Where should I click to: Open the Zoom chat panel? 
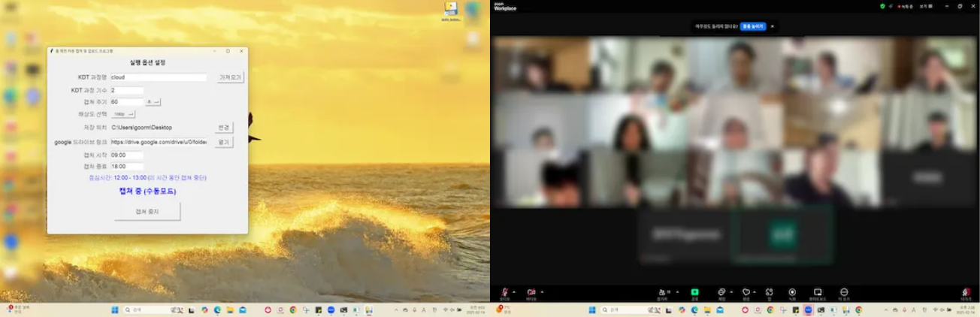pos(721,291)
